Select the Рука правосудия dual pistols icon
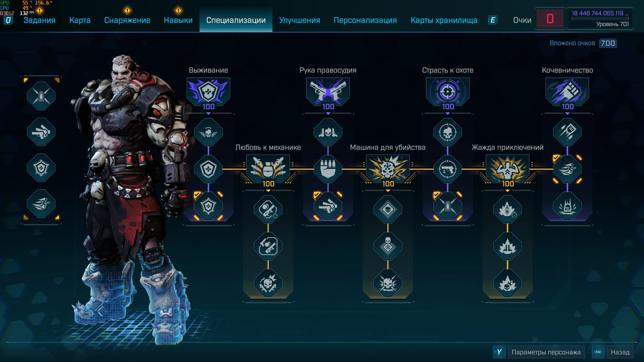The width and height of the screenshot is (644, 362). 328,92
